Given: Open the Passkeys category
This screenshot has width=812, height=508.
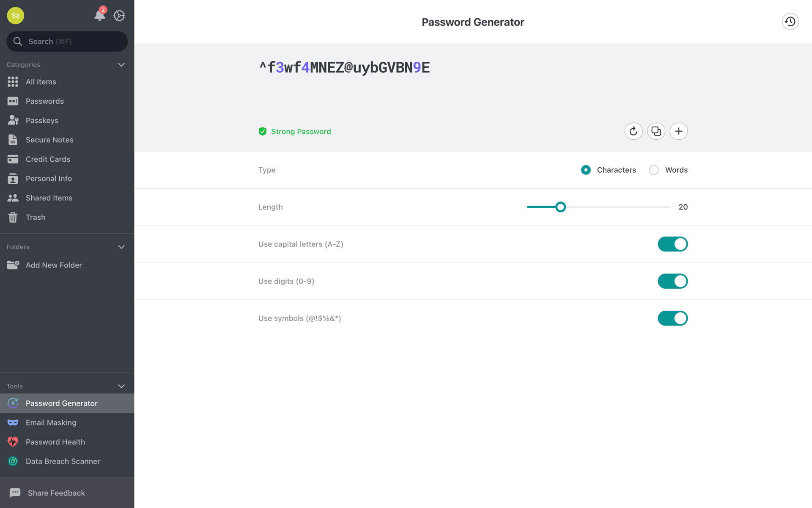Looking at the screenshot, I should click(42, 121).
